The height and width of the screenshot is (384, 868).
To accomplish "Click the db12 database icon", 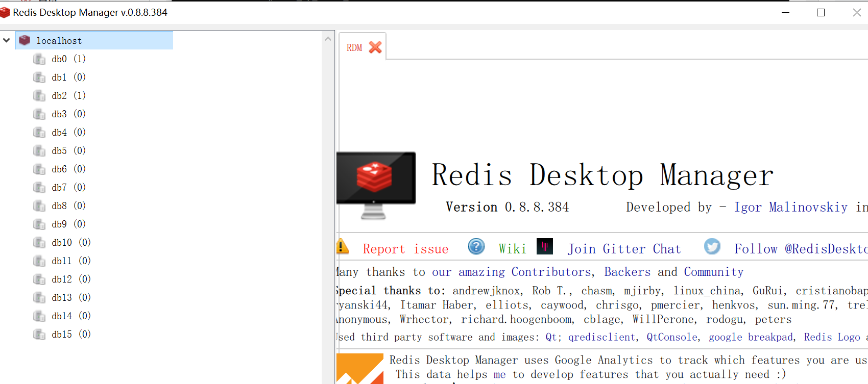I will [39, 279].
